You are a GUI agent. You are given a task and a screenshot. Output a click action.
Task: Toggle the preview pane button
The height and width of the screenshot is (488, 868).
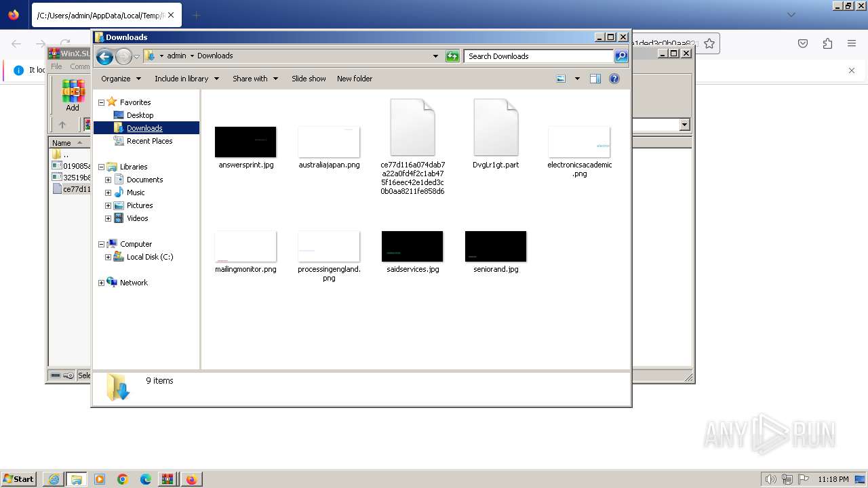point(595,79)
